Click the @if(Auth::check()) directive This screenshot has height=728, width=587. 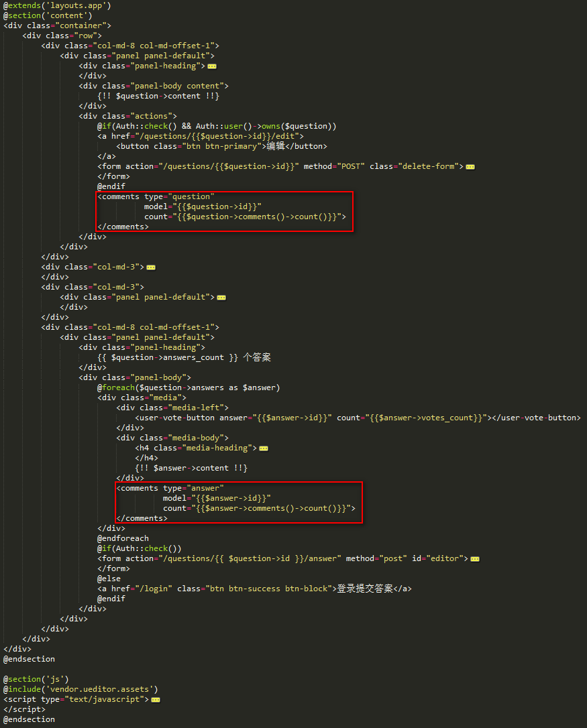coord(140,549)
